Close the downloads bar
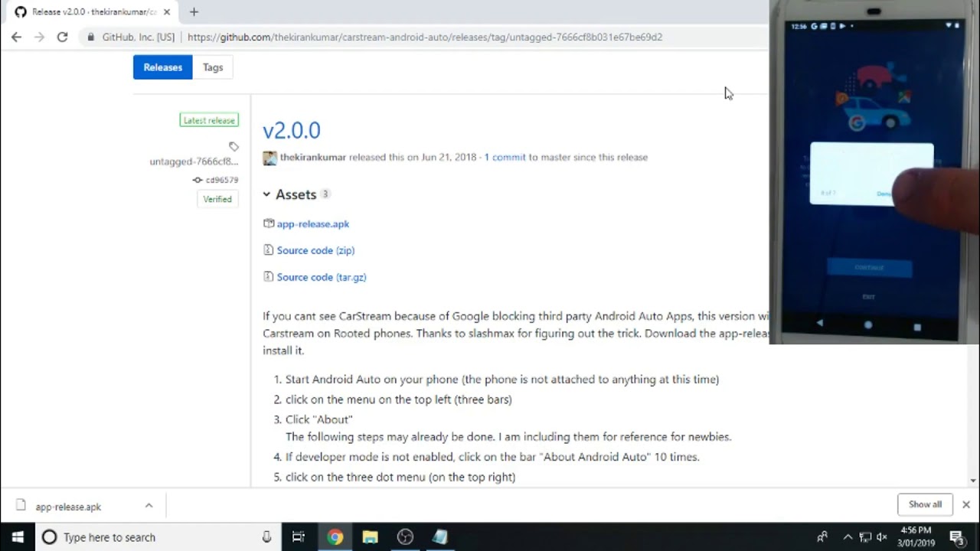980x551 pixels. pyautogui.click(x=966, y=504)
